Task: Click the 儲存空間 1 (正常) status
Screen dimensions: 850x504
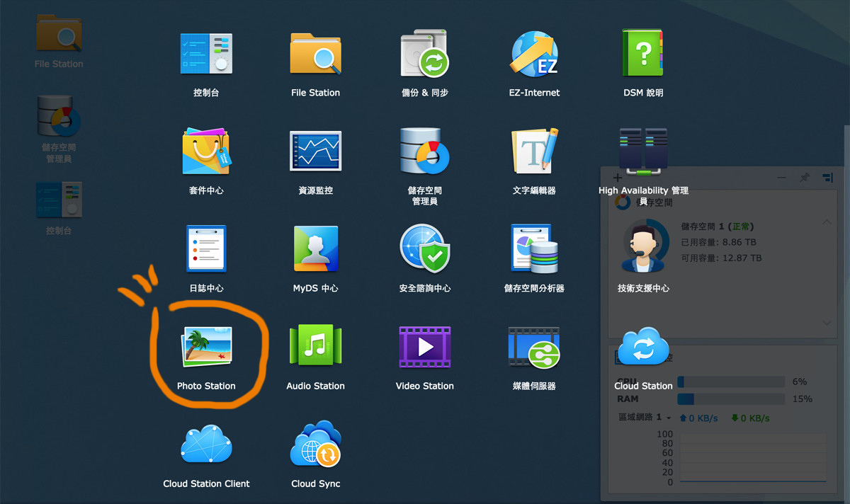Action: click(x=717, y=227)
